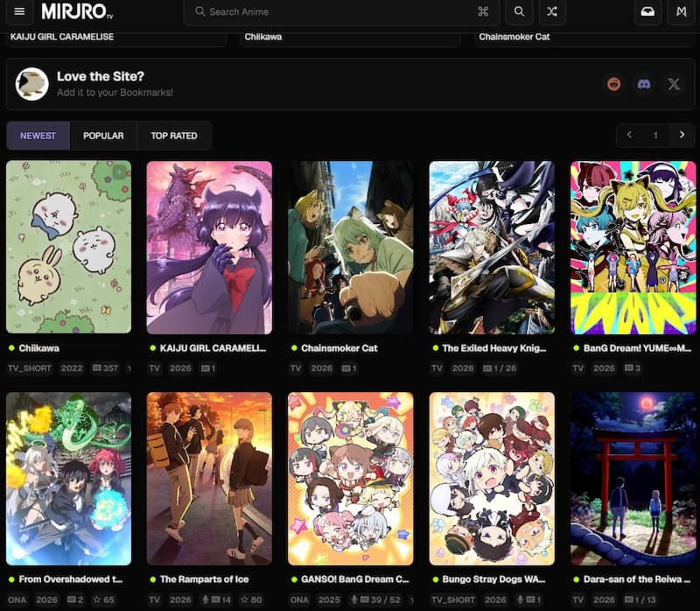Screen dimensions: 700x611
Task: Open the From Overshadowed poster thumbnail
Action: [x=69, y=478]
